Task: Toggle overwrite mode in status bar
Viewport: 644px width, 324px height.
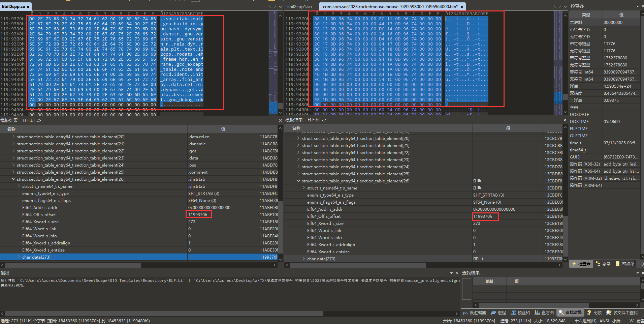Action: tap(640, 321)
